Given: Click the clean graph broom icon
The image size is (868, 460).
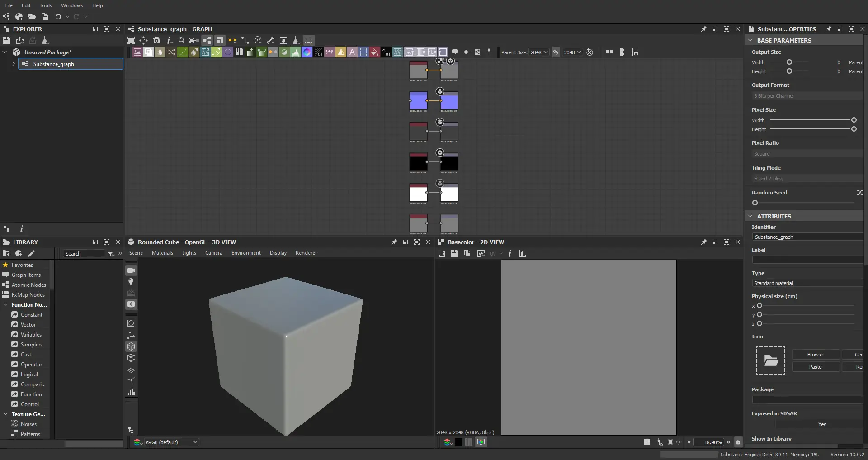Looking at the screenshot, I should (x=296, y=40).
